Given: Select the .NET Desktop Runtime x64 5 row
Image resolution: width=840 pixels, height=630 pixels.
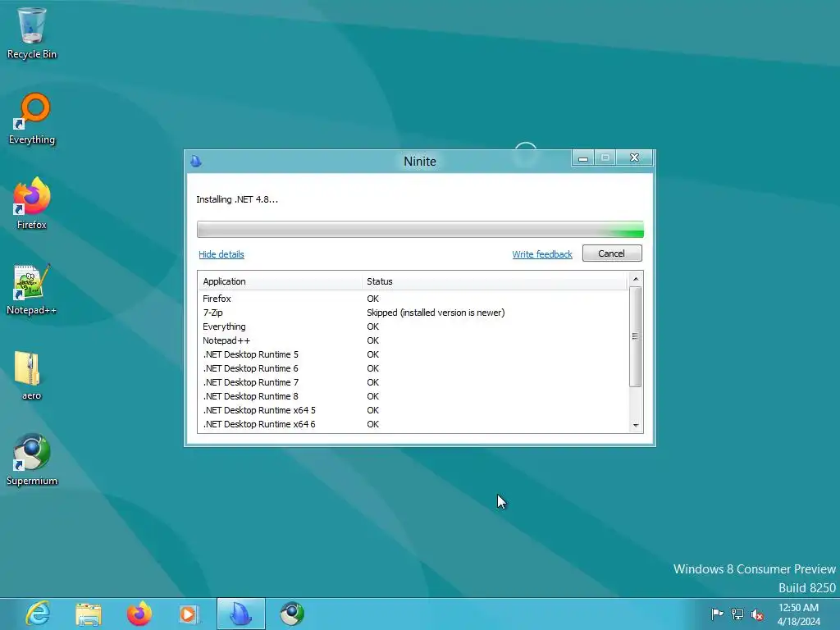Looking at the screenshot, I should tap(413, 410).
